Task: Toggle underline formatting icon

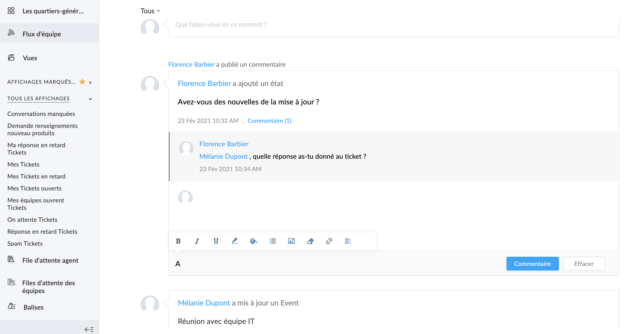Action: 216,241
